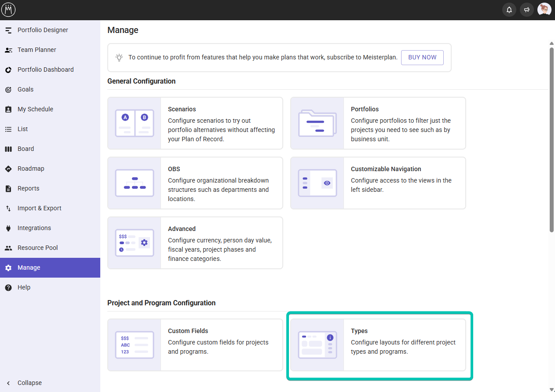Open the Customizable Navigation card
This screenshot has width=555, height=392.
pos(378,183)
